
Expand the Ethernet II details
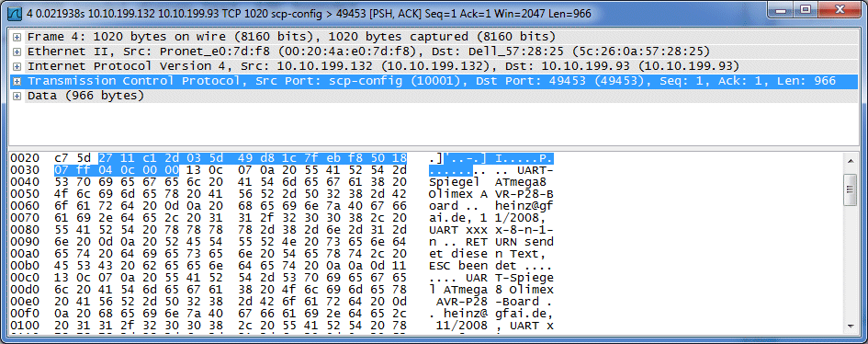[x=17, y=52]
